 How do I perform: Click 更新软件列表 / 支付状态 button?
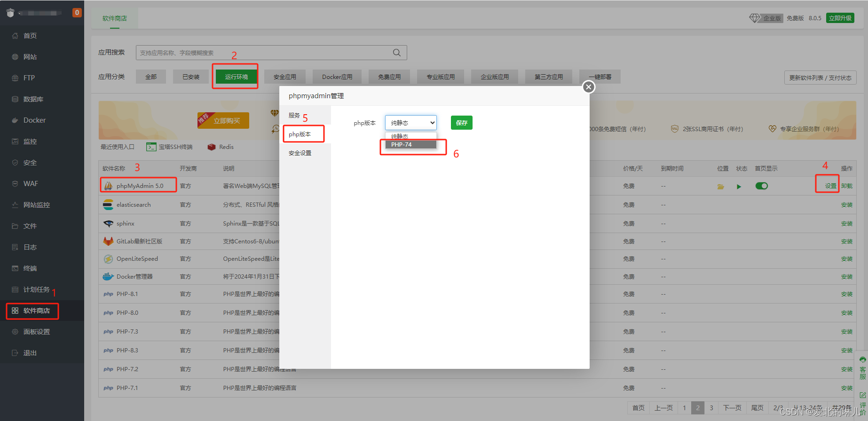click(x=820, y=78)
